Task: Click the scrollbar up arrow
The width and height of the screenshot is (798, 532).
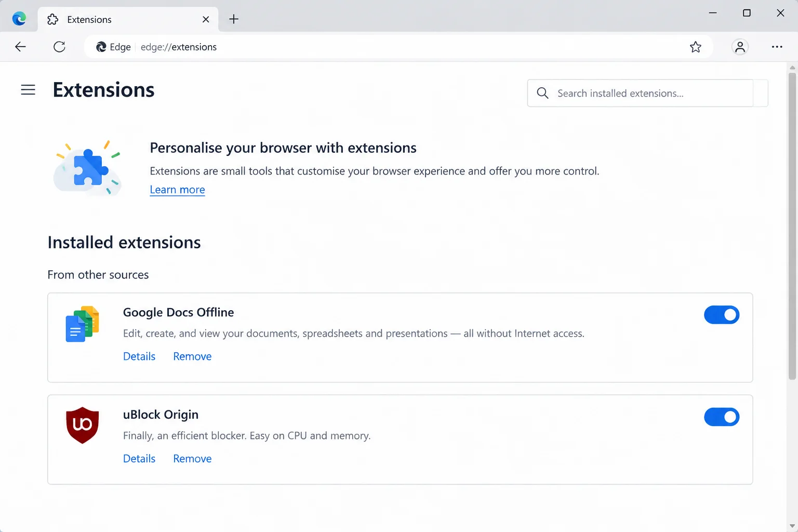Action: tap(792, 68)
